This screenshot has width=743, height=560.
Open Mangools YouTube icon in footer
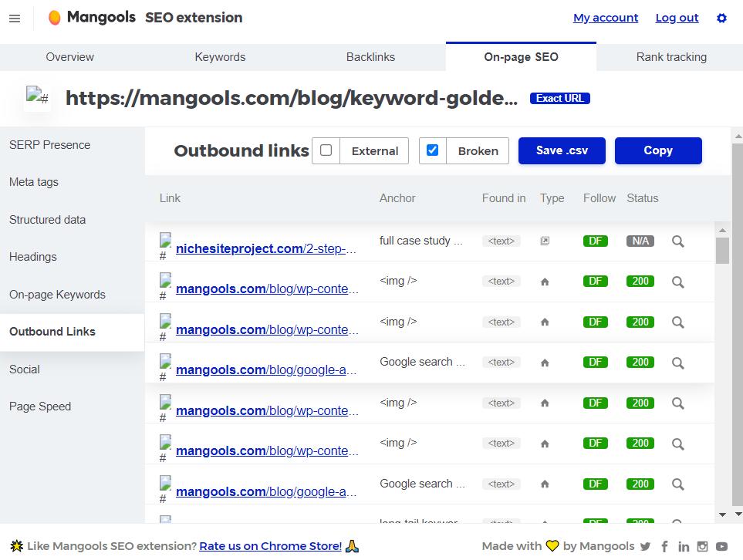coord(721,546)
